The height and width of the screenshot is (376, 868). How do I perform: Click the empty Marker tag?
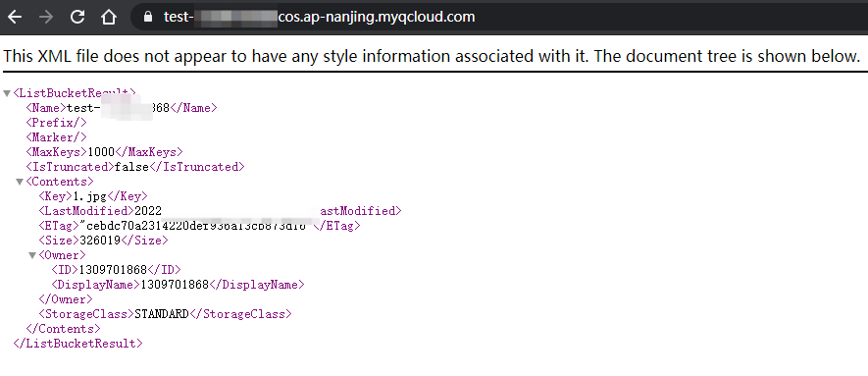56,137
